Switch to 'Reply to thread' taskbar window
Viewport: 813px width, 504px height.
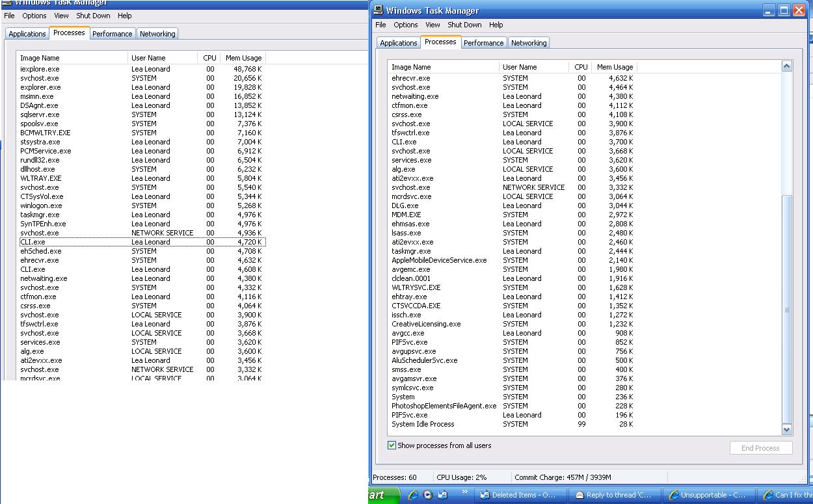tap(613, 495)
